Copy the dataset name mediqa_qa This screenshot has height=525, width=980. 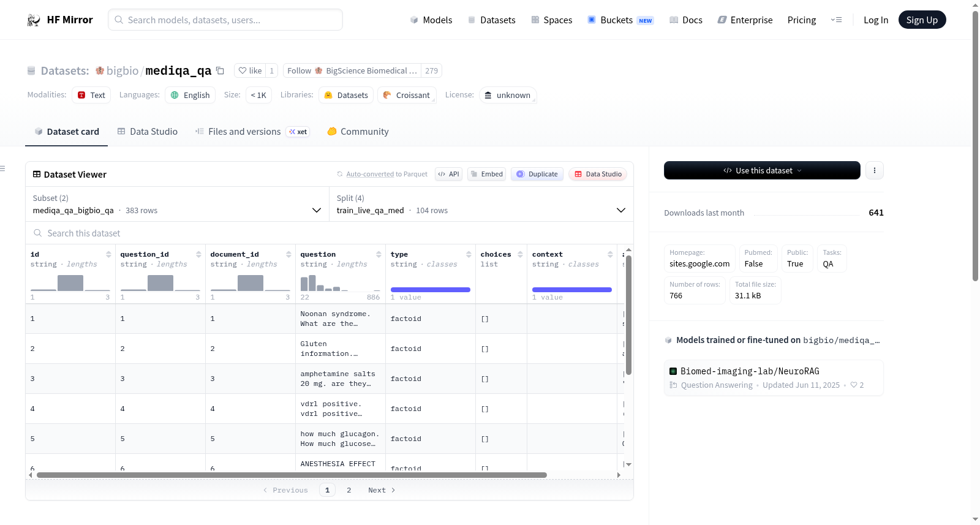220,70
